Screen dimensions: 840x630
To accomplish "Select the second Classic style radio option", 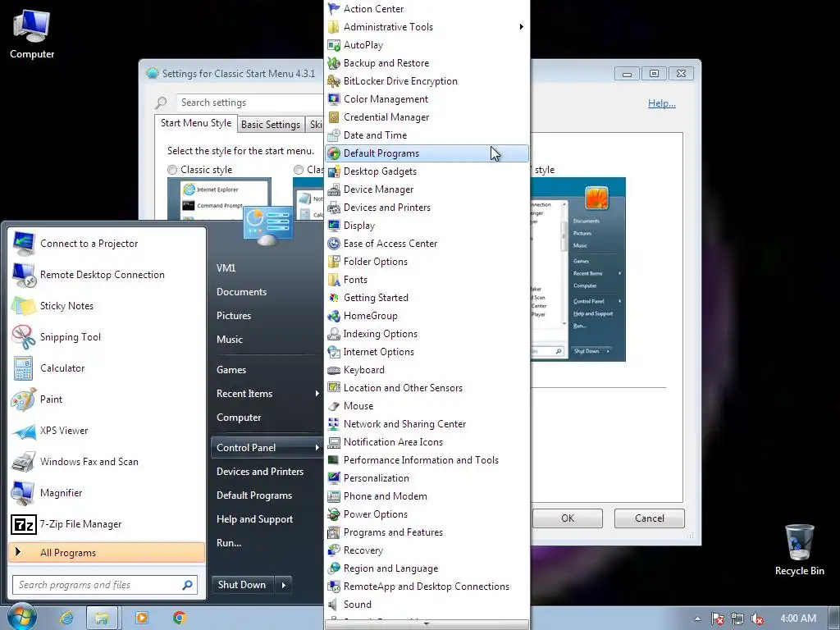I will point(299,170).
